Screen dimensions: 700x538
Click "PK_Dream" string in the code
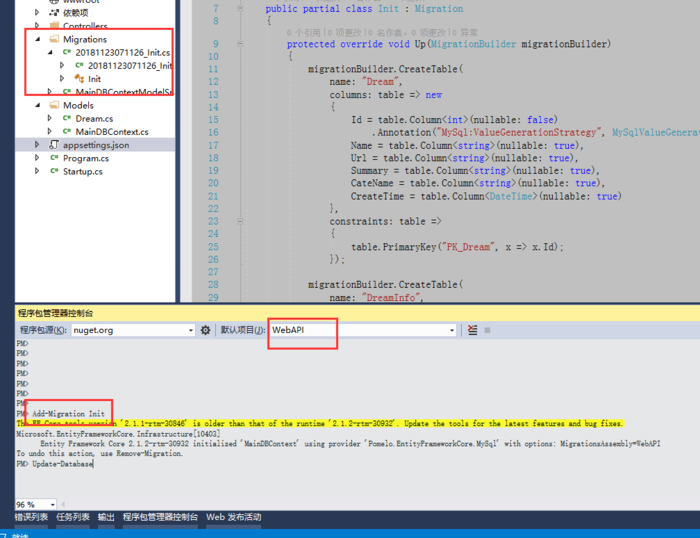tap(467, 247)
